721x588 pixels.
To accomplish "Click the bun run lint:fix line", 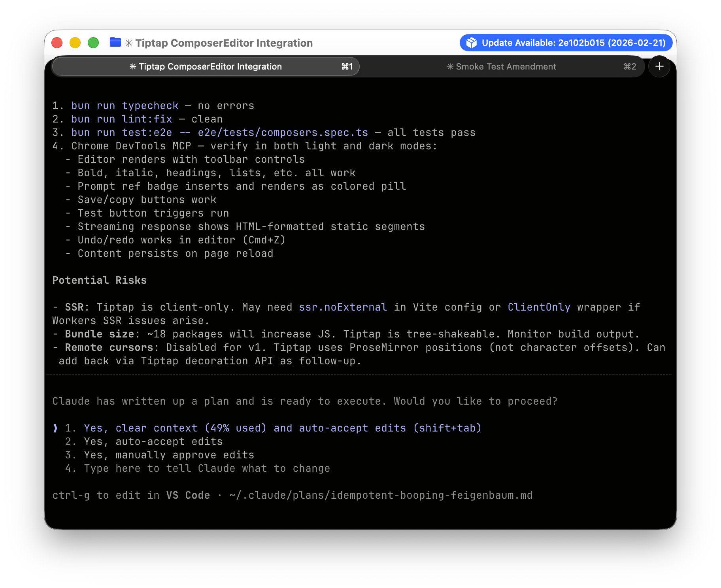I will pyautogui.click(x=138, y=119).
